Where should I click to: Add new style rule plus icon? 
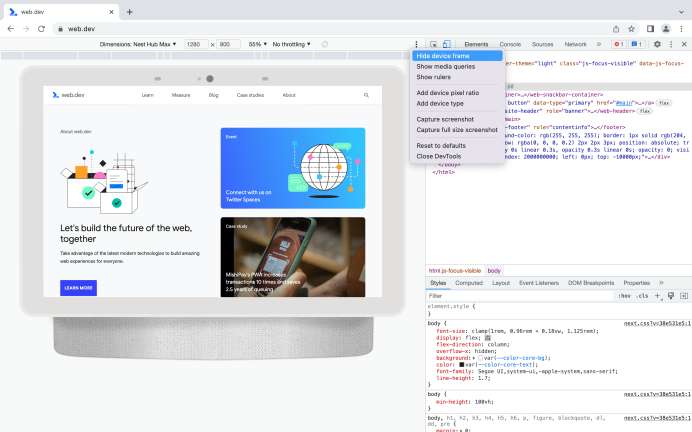[658, 296]
